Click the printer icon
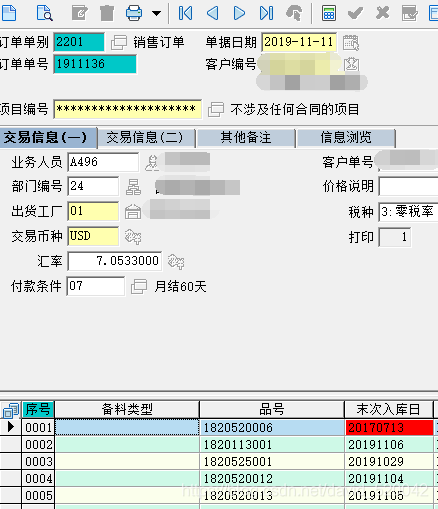The height and width of the screenshot is (509, 438). [x=134, y=13]
